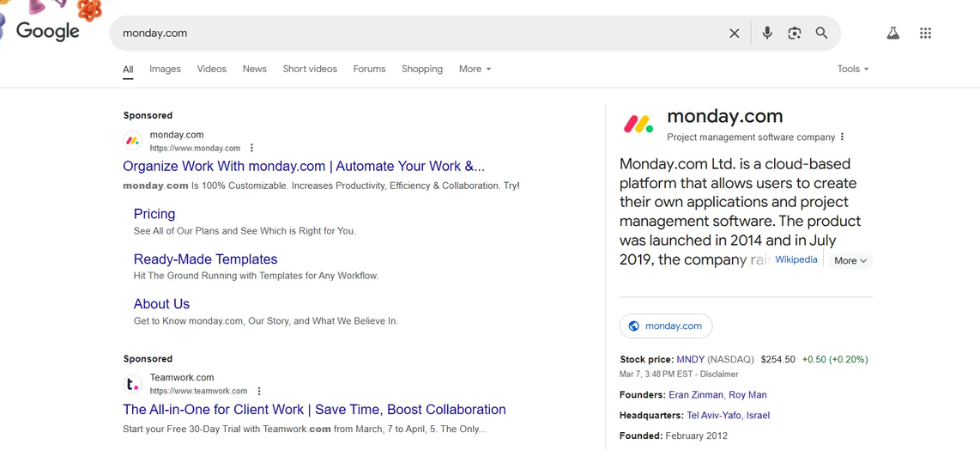
Task: Open Tel Aviv-Yafo, Israel headquarters link
Action: pyautogui.click(x=728, y=415)
